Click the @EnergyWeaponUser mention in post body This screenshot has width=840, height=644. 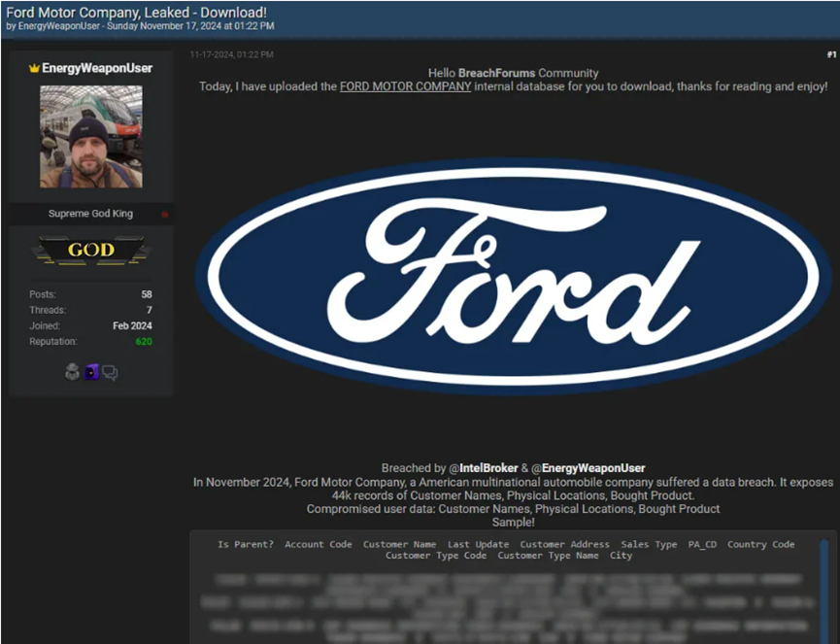click(x=588, y=468)
